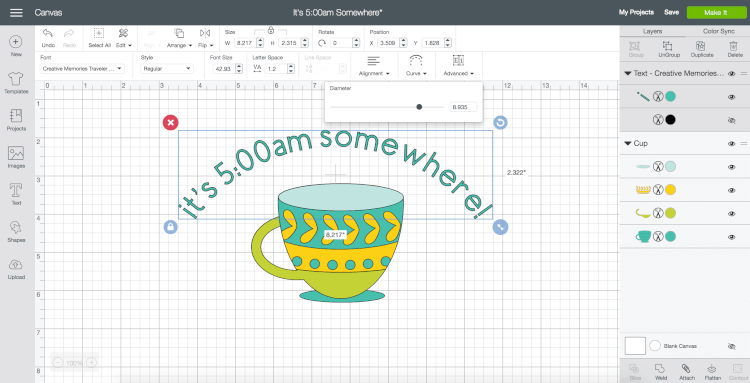750x383 pixels.
Task: Click the Letter Space stepper arrows
Action: click(291, 69)
